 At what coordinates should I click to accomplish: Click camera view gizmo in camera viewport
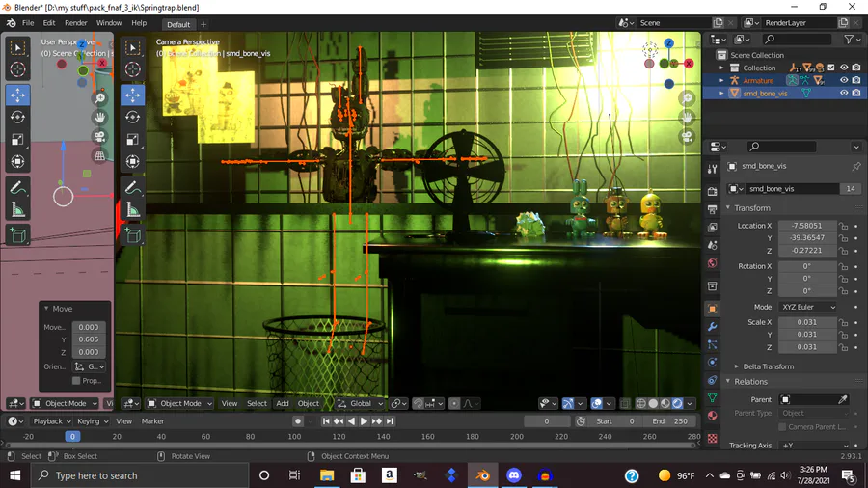tap(687, 137)
